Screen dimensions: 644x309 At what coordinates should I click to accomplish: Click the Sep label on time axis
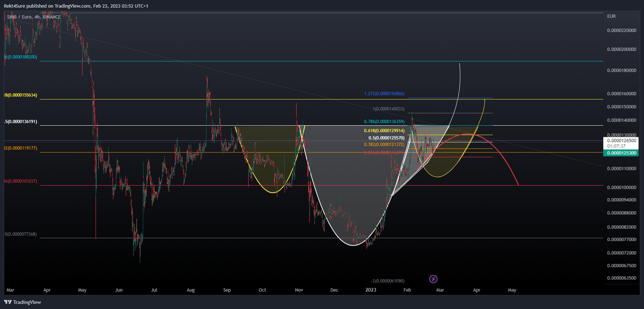tap(227, 290)
